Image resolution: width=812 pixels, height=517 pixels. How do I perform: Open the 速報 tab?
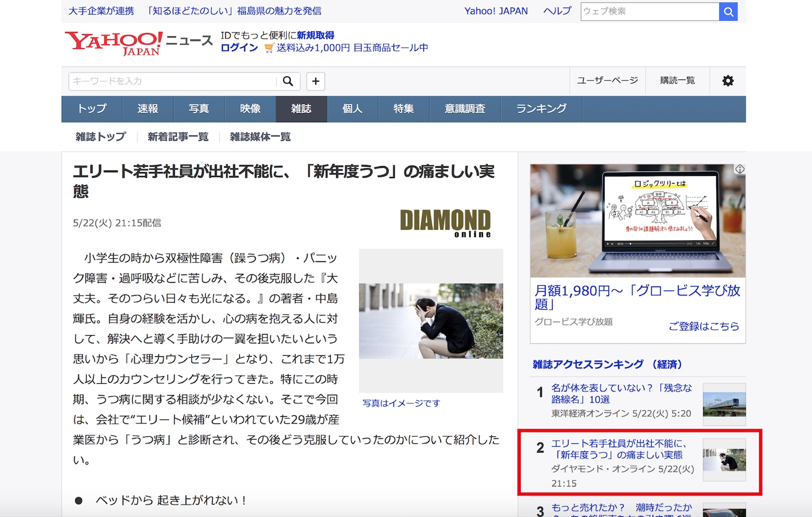(x=148, y=109)
